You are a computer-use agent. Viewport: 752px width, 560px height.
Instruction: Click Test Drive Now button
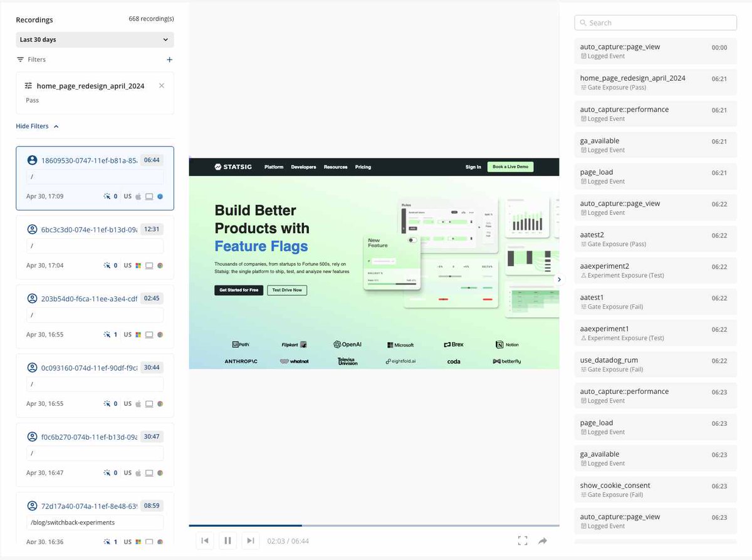(287, 290)
